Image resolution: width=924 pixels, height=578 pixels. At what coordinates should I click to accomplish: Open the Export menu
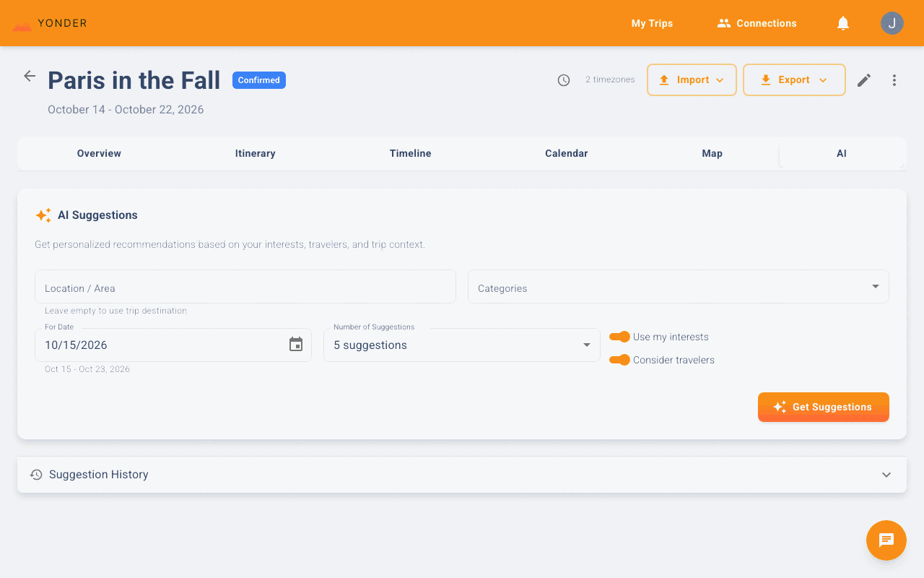pyautogui.click(x=794, y=79)
